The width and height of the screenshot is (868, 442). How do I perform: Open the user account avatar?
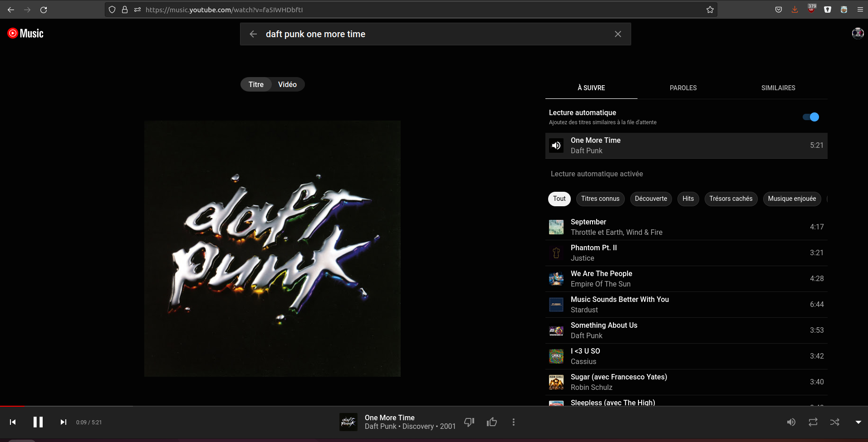(858, 33)
